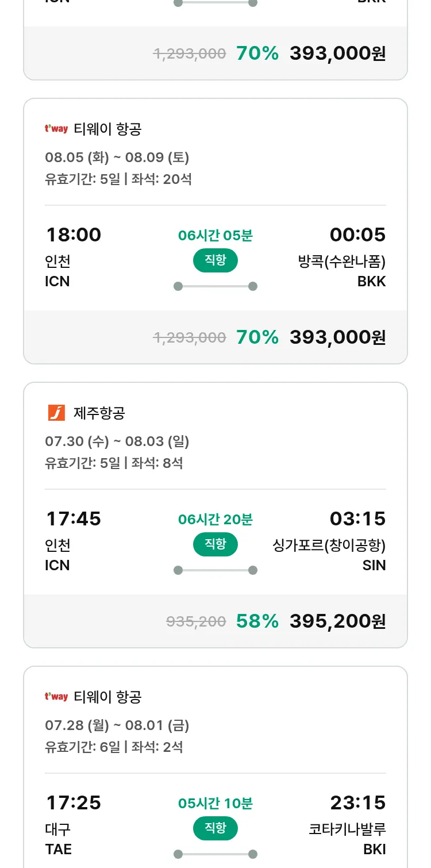This screenshot has height=868, width=431.
Task: Click the 58% discount label
Action: (x=257, y=621)
